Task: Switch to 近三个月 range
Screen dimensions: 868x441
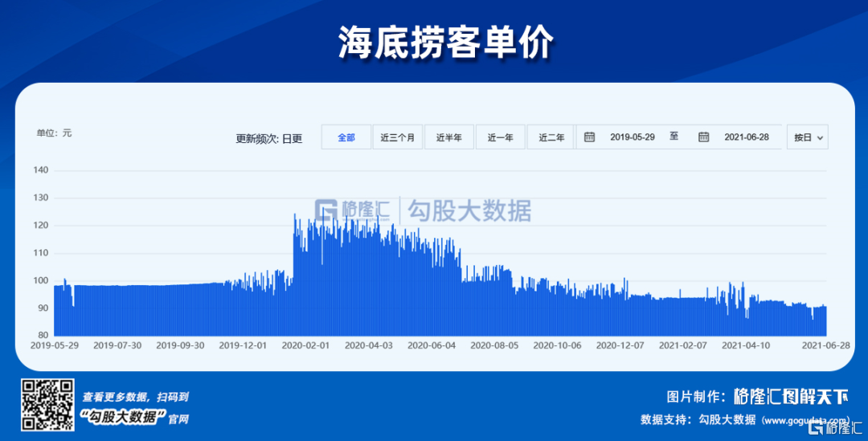Action: coord(398,137)
